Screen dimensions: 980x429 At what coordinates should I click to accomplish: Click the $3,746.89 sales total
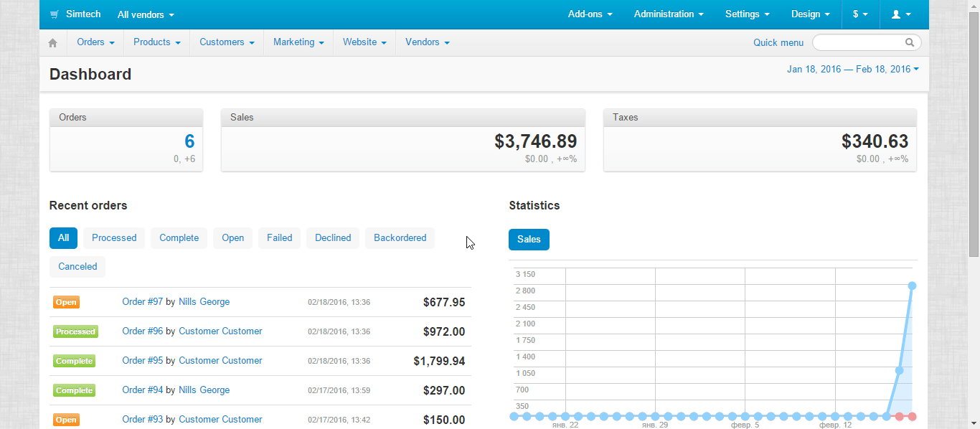[x=535, y=141]
